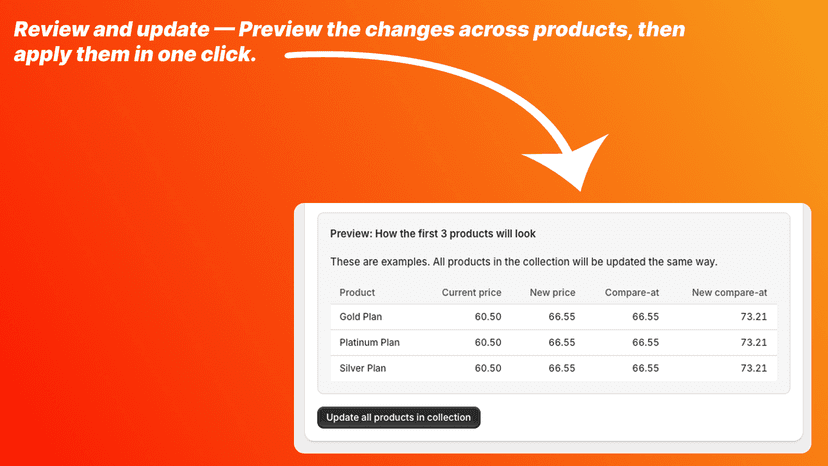Click Platinum Plan current price 60.50

(488, 342)
